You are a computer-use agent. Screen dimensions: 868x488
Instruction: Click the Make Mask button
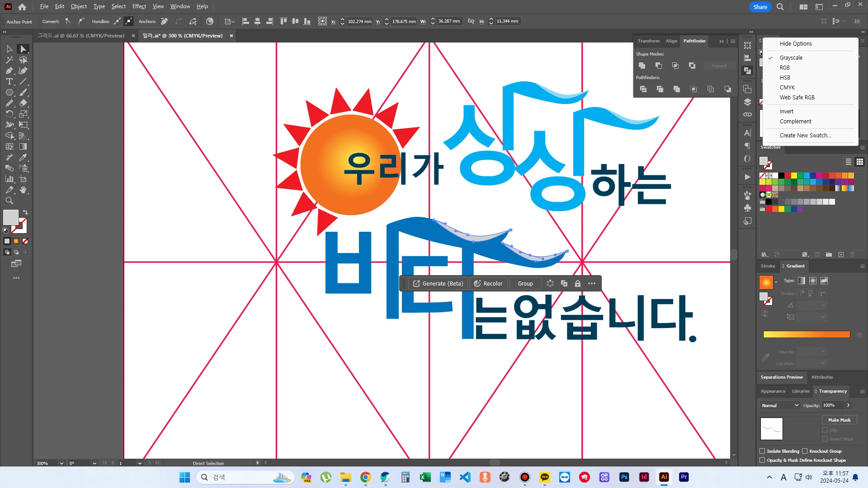tap(839, 420)
